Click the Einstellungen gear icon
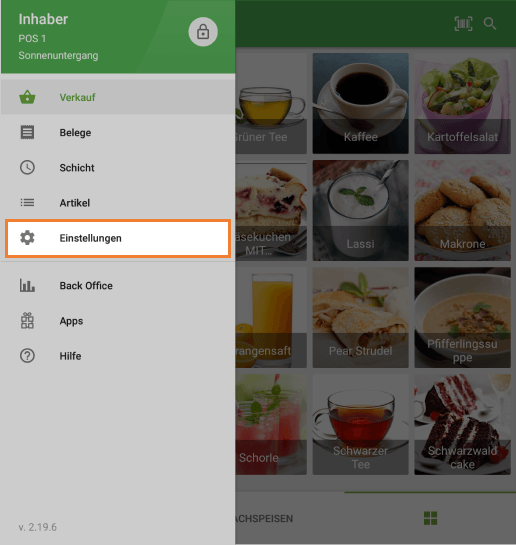Viewport: 516px width, 545px height. click(27, 238)
